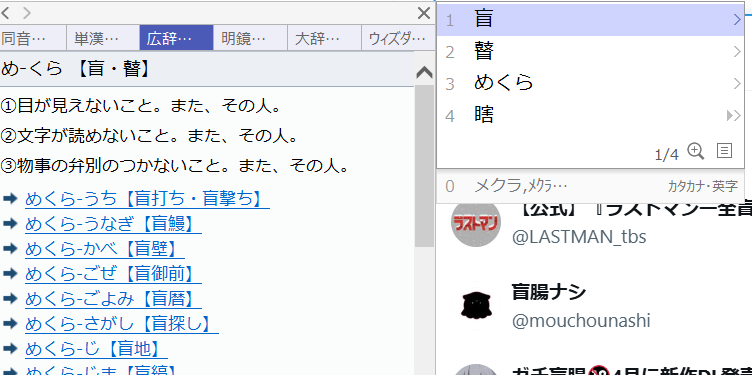The height and width of the screenshot is (375, 752).
Task: Open the 明鏡 dictionary tab
Action: 250,38
